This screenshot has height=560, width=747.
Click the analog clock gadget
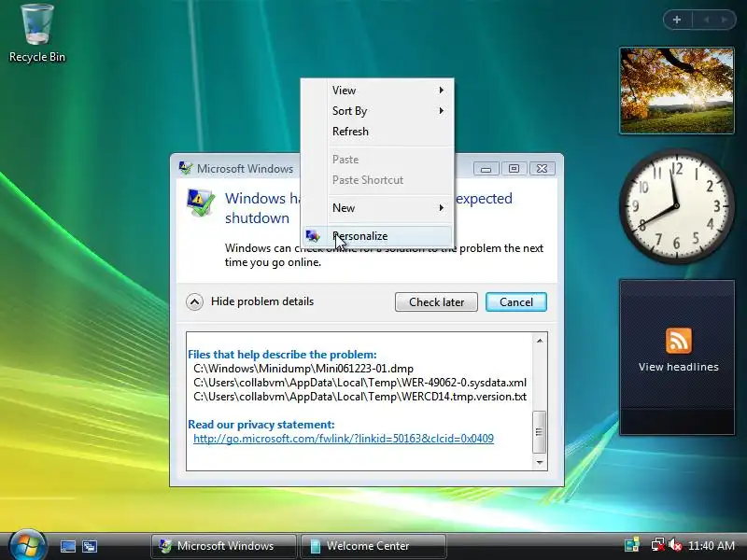(676, 206)
